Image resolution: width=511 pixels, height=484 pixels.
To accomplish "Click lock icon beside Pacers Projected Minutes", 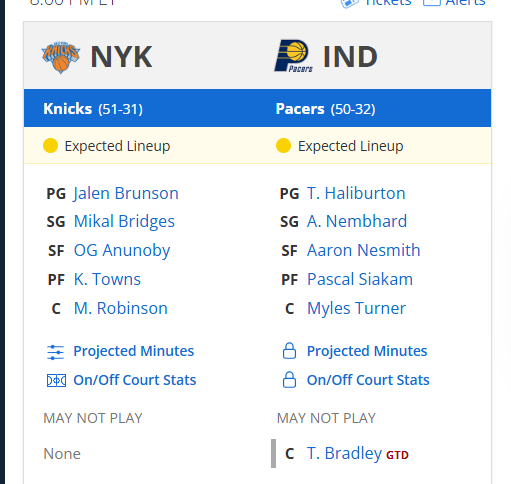I will coord(289,351).
